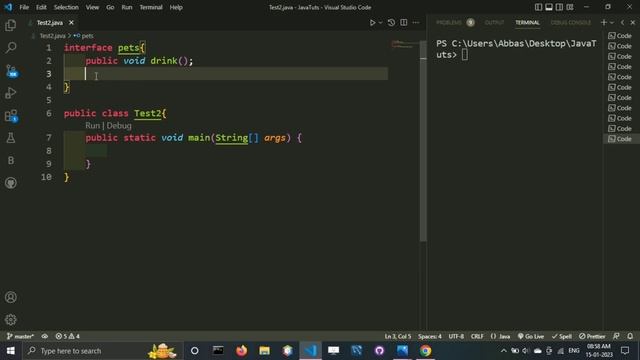The width and height of the screenshot is (640, 360).
Task: Open the master branch in status bar
Action: (20, 336)
